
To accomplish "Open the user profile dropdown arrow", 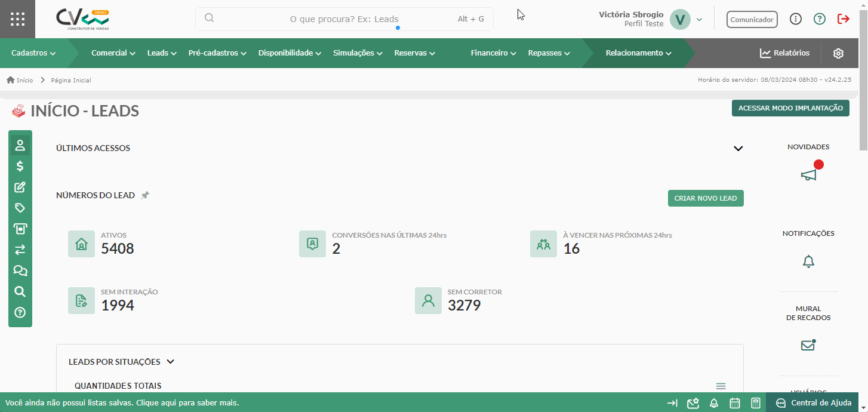I will coord(699,20).
